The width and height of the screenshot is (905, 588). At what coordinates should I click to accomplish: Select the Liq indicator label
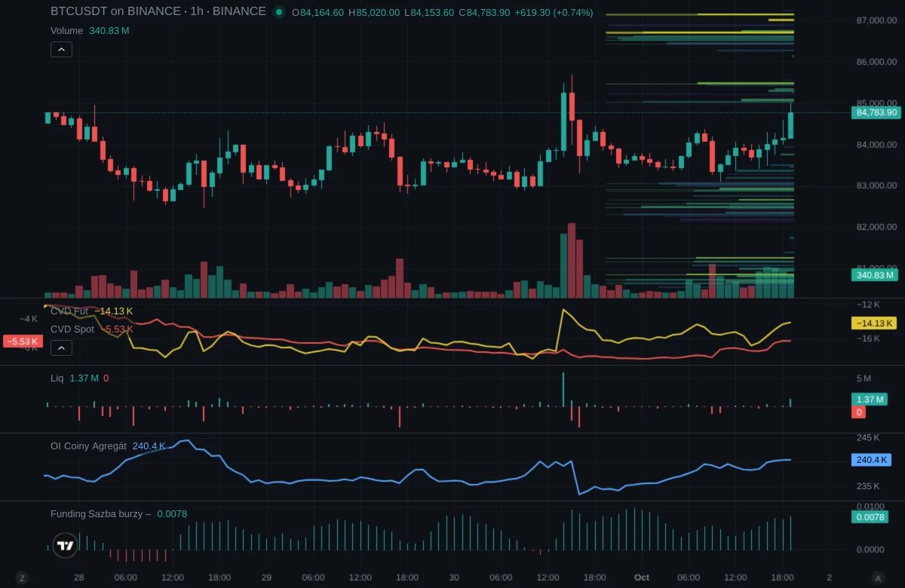57,378
